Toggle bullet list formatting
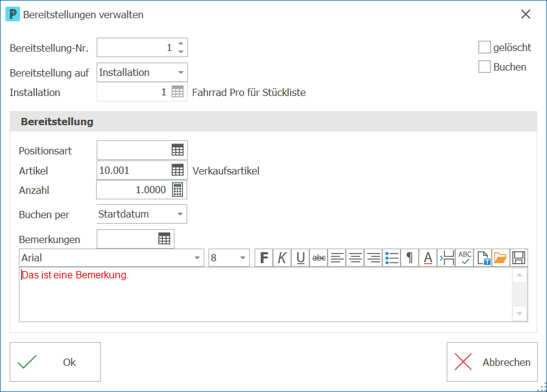Screen dimensions: 547x392 click(x=392, y=258)
